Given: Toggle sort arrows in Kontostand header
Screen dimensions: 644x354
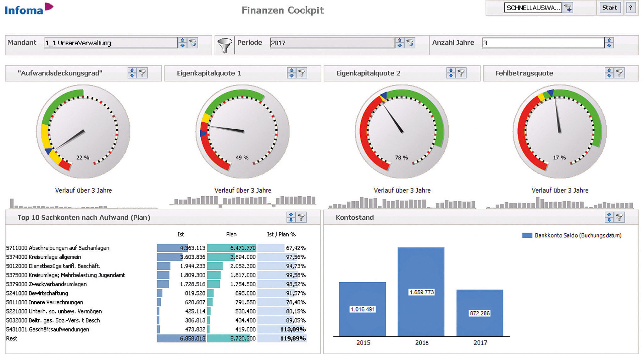Looking at the screenshot, I should pos(609,217).
